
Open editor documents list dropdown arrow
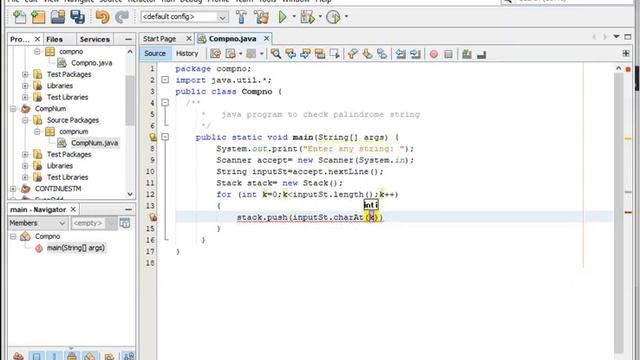click(616, 37)
